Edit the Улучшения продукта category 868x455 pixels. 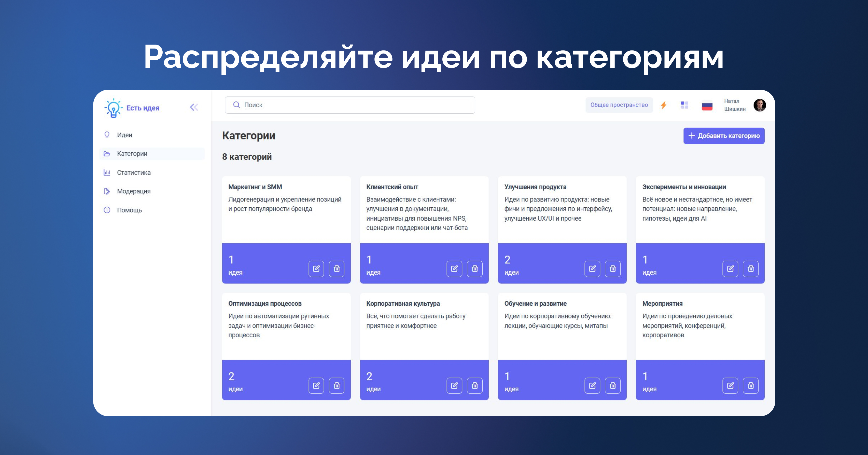tap(592, 269)
